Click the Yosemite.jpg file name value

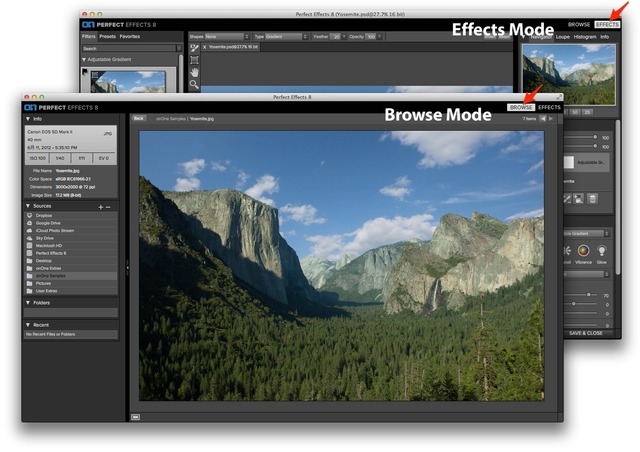(x=67, y=171)
